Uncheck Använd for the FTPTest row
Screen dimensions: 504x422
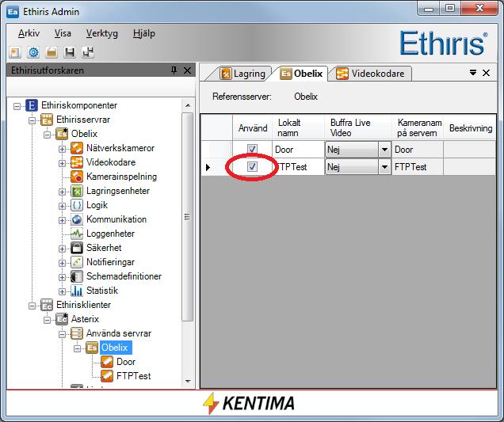pyautogui.click(x=252, y=166)
